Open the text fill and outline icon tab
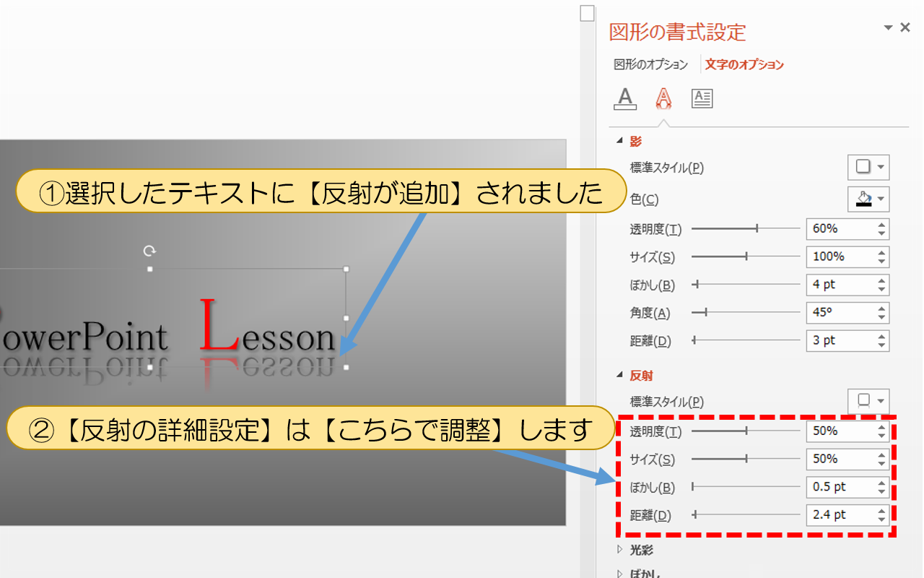This screenshot has width=924, height=578. coord(625,98)
